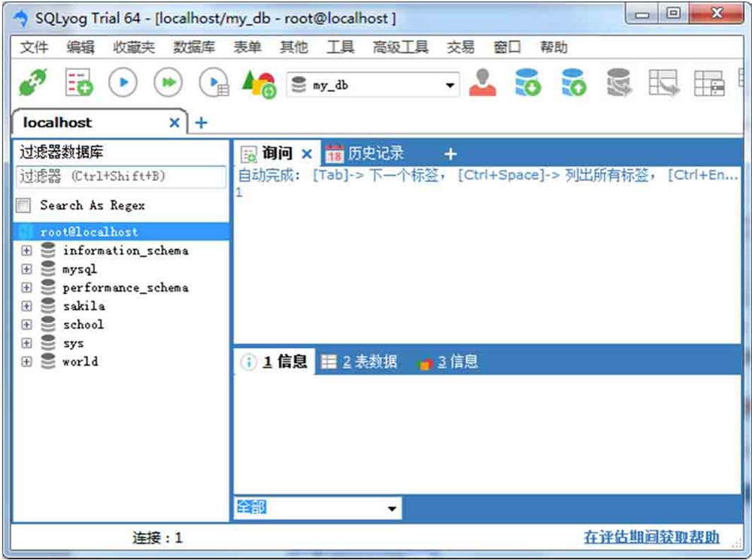Click inside the SQL query editor area

[x=487, y=264]
